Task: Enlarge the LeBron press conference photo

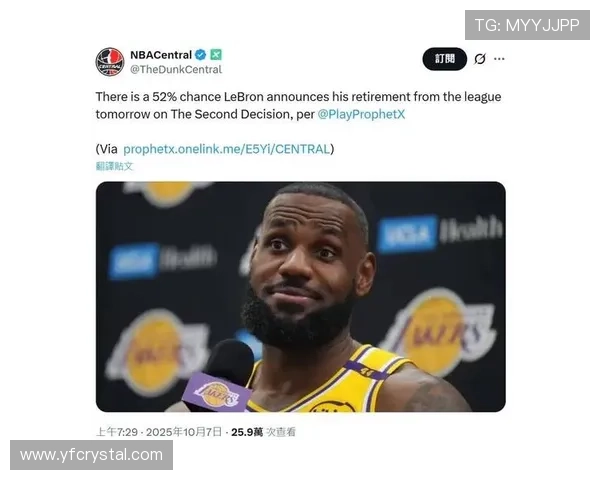Action: [x=300, y=297]
